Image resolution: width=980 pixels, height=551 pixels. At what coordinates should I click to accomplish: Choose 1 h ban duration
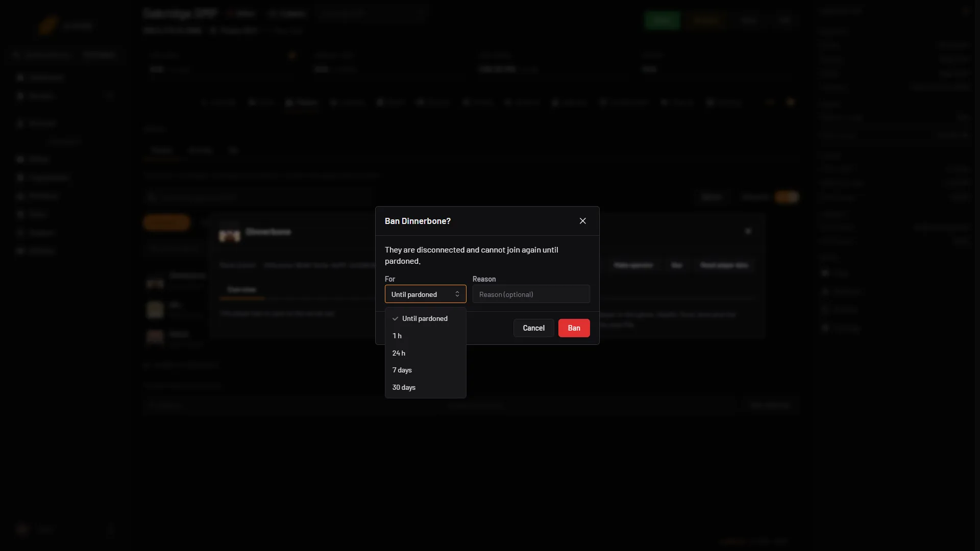coord(425,336)
